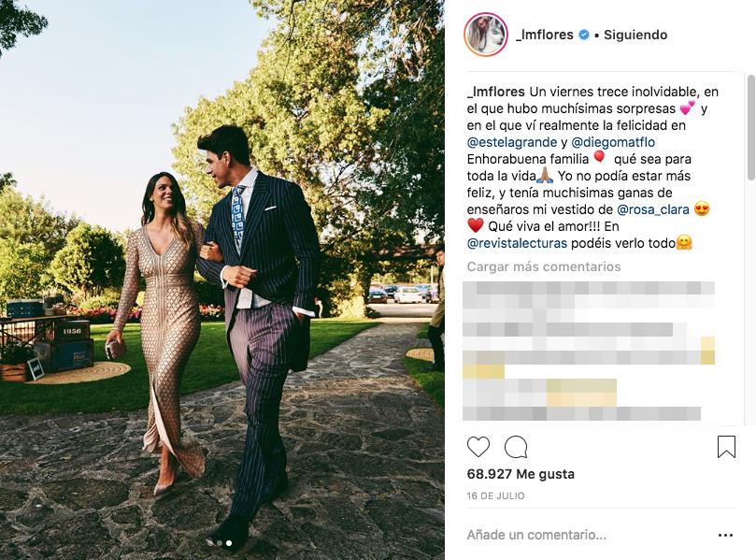
Task: Save the post with the bookmark icon
Action: (x=726, y=447)
